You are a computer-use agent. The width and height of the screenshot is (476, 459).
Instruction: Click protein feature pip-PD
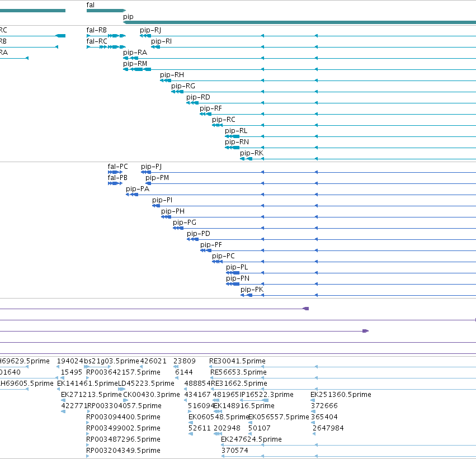199,234
